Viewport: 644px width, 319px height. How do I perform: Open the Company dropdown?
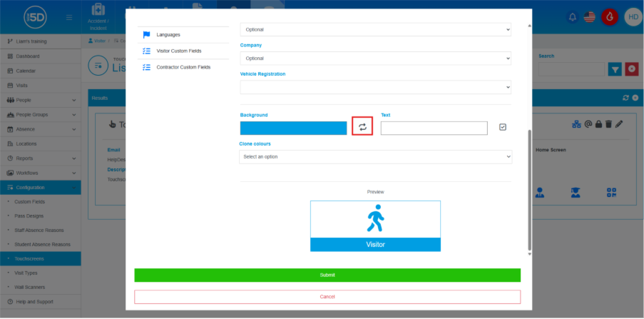tap(375, 59)
